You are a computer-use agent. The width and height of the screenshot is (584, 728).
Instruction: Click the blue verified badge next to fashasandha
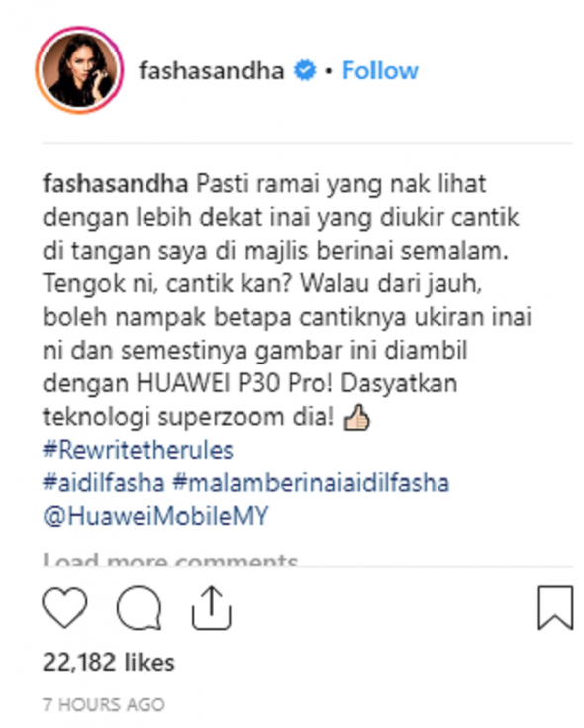tap(305, 71)
